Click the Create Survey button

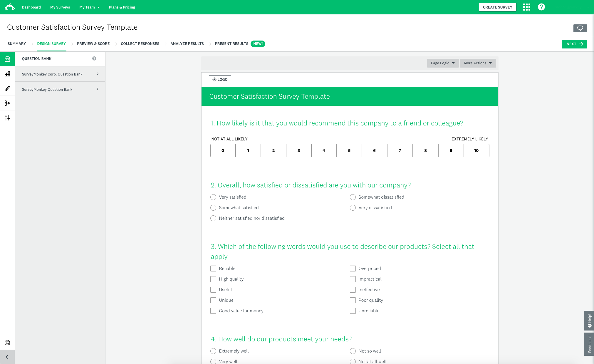498,7
